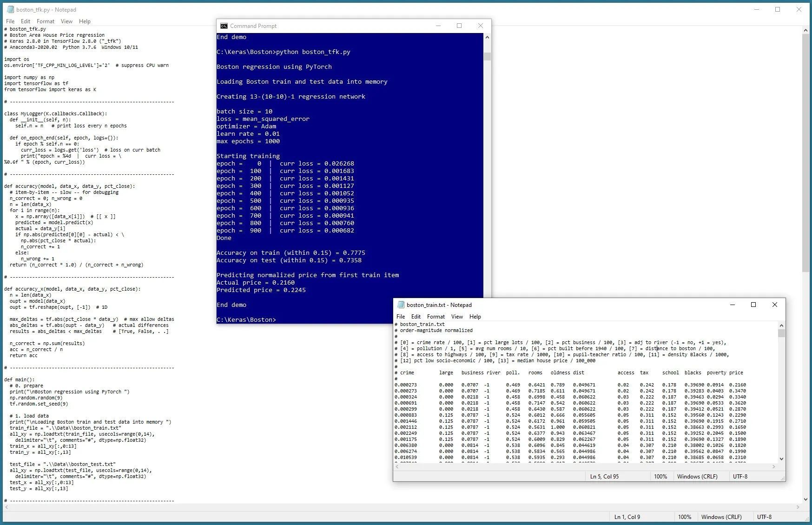Open Help menu in boston_tfk.py Notepad

(x=85, y=21)
